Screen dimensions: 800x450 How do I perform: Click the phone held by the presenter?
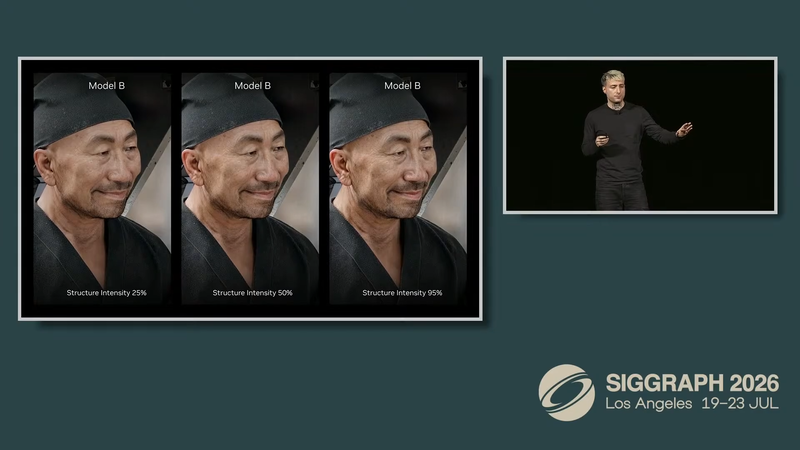(602, 136)
